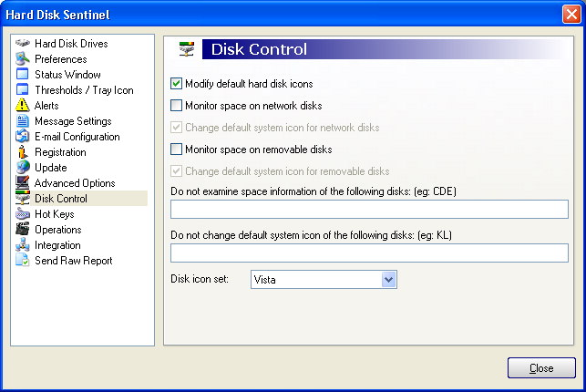Viewport: 586px width, 392px height.
Task: Click the Disk Control header icon
Action: (x=187, y=49)
